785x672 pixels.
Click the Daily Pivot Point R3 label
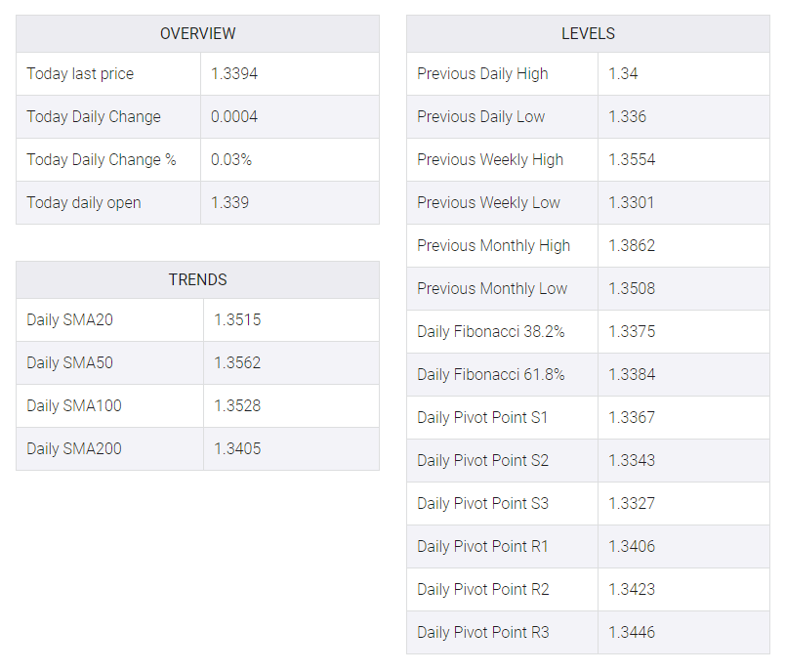tap(483, 632)
